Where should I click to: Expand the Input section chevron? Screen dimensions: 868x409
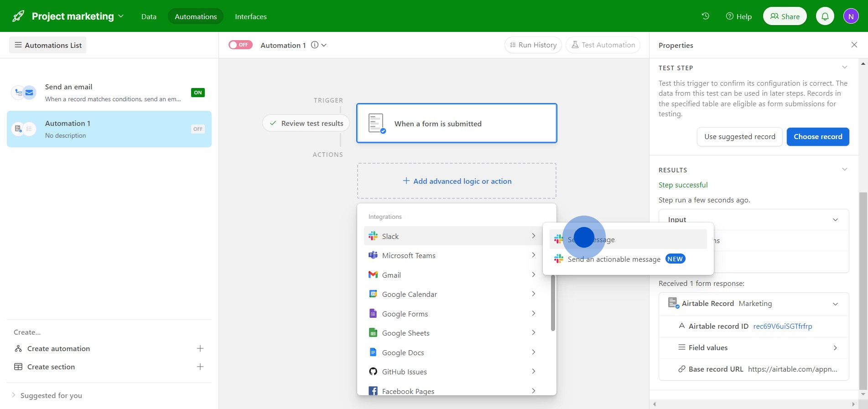(x=835, y=220)
